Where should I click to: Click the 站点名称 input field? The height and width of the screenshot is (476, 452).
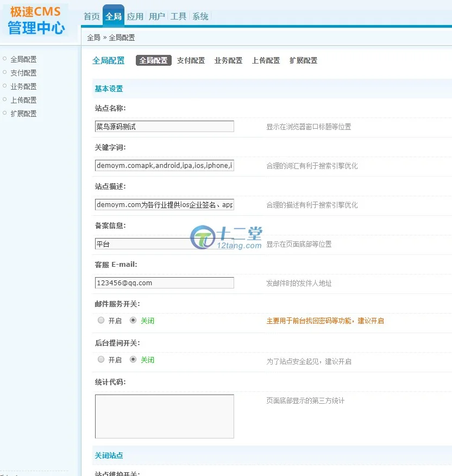[164, 127]
